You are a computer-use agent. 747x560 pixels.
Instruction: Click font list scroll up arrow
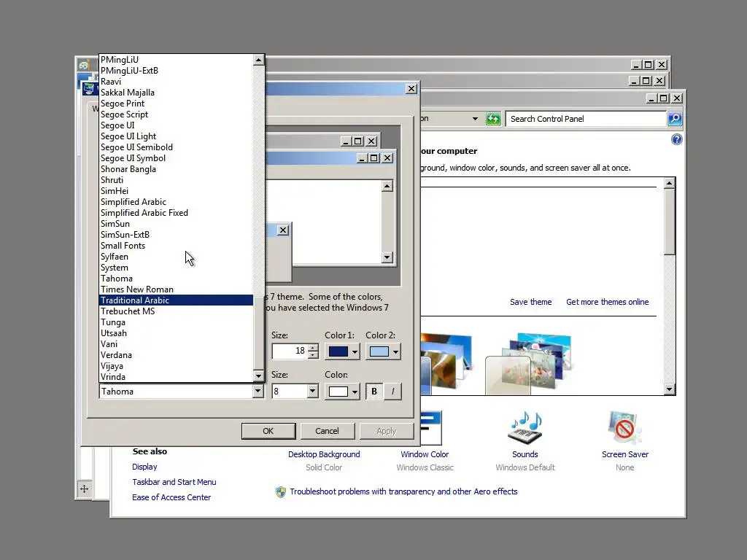(x=258, y=60)
